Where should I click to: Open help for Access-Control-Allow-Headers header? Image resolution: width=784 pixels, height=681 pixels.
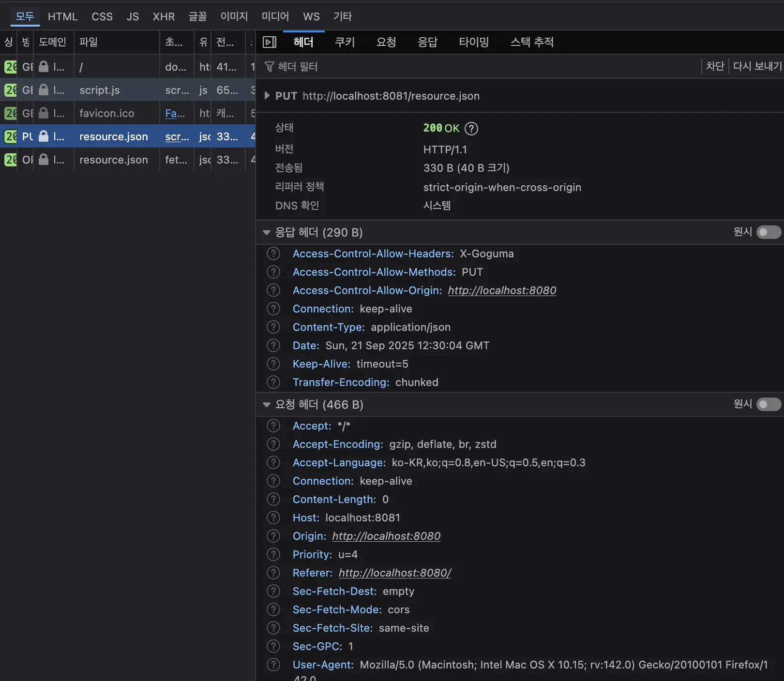(273, 254)
